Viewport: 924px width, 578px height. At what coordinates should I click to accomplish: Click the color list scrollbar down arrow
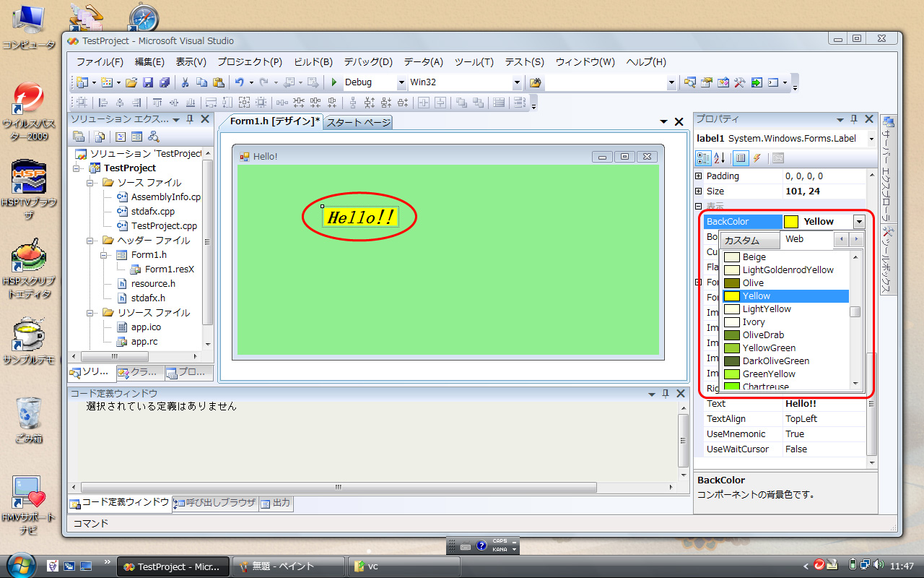855,384
